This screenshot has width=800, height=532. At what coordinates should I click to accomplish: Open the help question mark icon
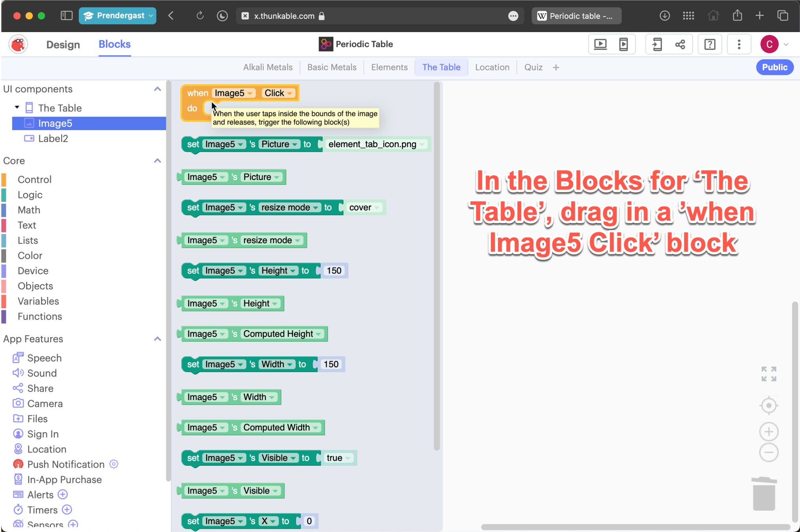click(710, 44)
